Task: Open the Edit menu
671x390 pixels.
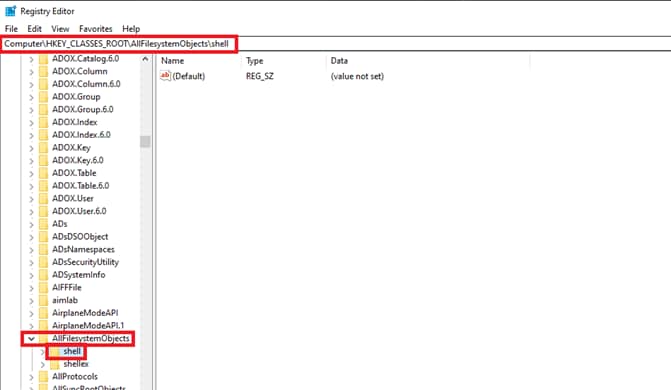Action: click(34, 29)
